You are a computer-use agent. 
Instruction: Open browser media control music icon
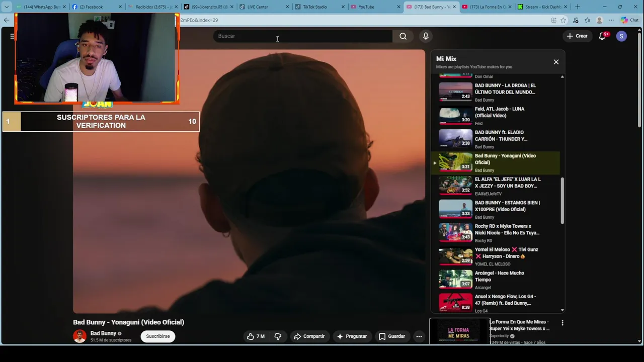click(576, 20)
